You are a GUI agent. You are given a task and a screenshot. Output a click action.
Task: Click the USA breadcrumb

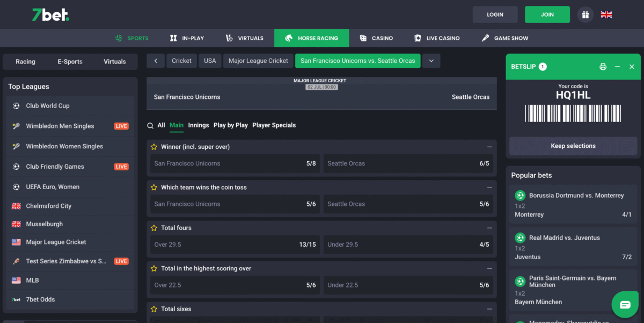(x=210, y=61)
